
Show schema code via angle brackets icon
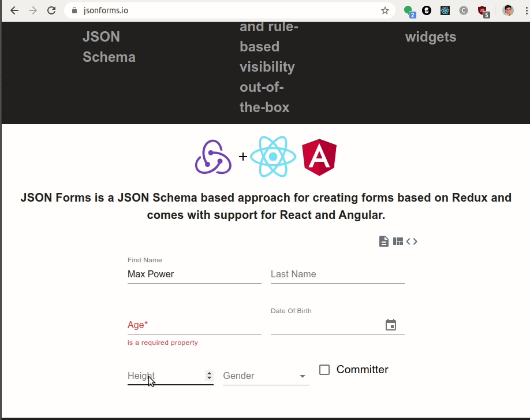(x=412, y=241)
